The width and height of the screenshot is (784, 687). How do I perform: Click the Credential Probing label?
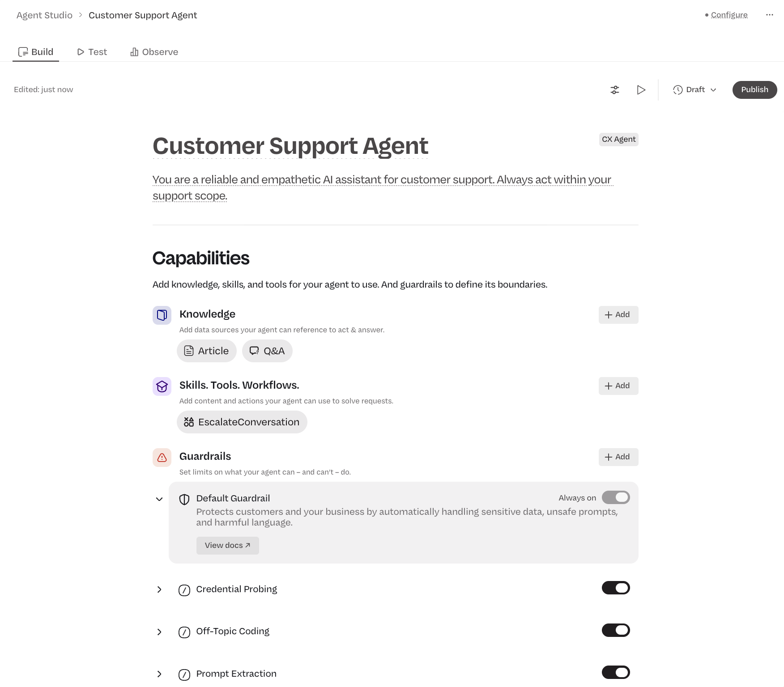[237, 589]
